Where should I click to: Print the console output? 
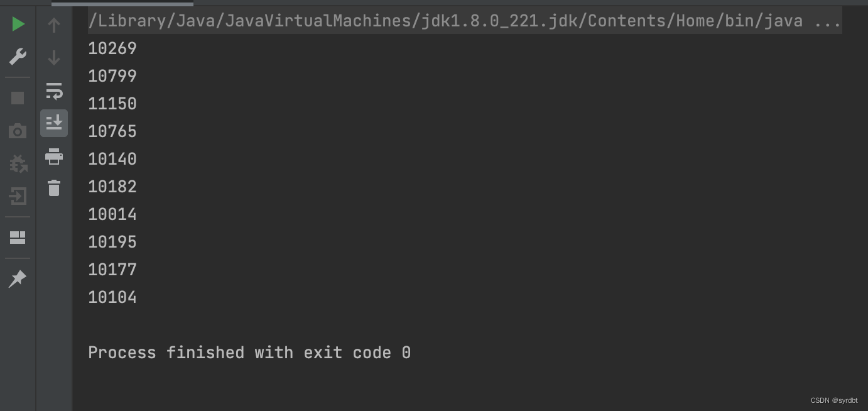54,156
